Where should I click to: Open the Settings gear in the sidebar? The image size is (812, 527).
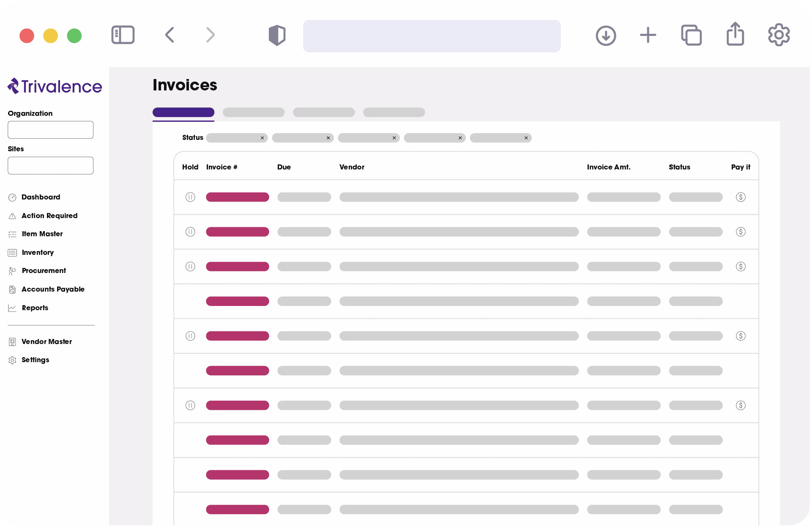pyautogui.click(x=13, y=360)
